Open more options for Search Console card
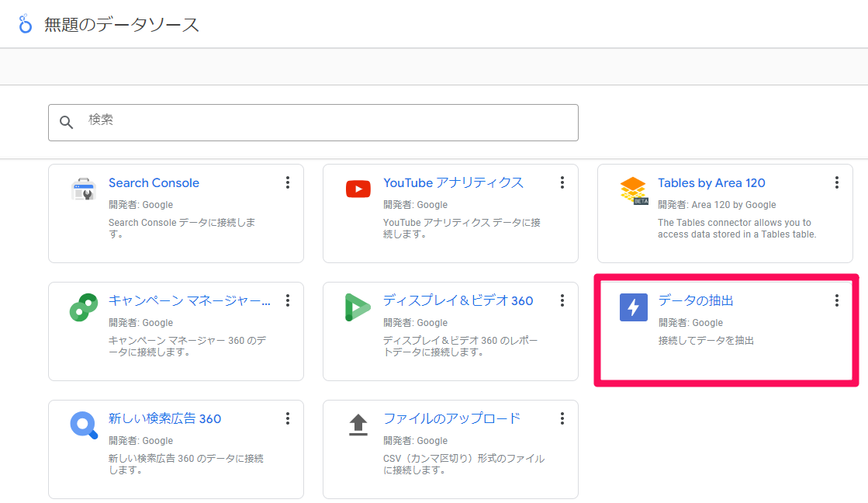Image resolution: width=868 pixels, height=503 pixels. (288, 183)
